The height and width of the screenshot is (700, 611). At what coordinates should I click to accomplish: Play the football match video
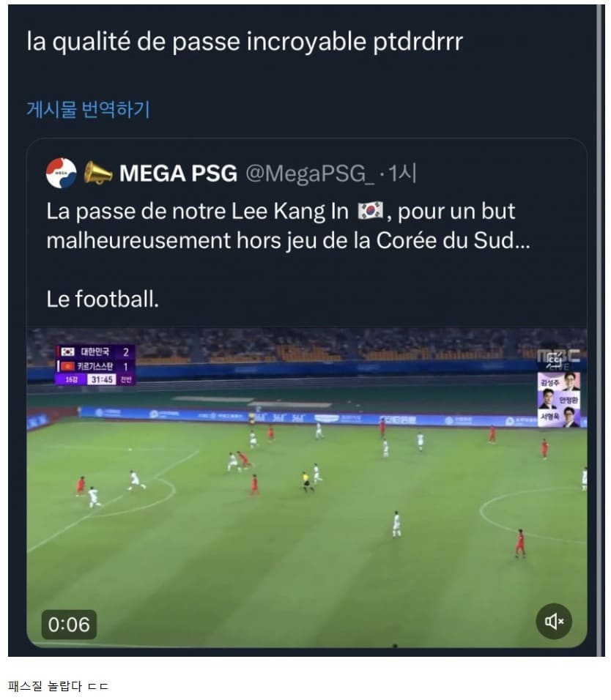[307, 487]
